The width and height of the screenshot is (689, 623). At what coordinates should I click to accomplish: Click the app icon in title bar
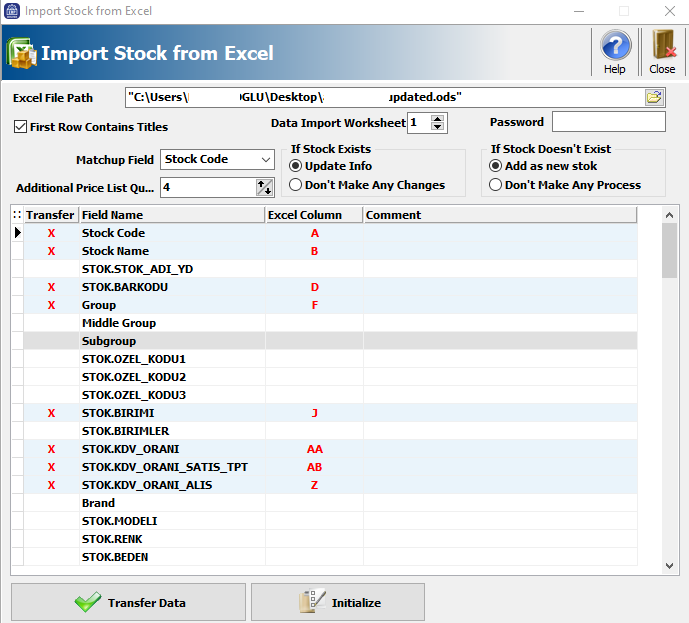click(12, 11)
